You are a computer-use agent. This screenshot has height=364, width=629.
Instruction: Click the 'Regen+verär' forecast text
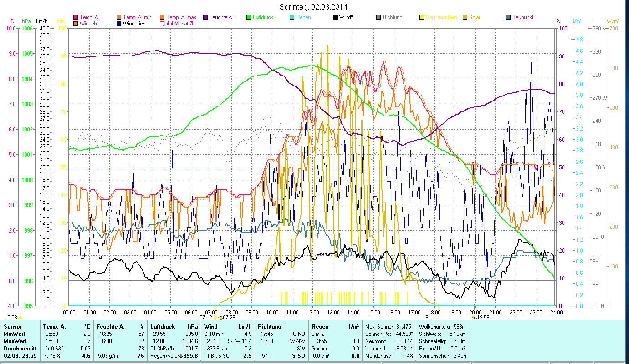pos(164,355)
